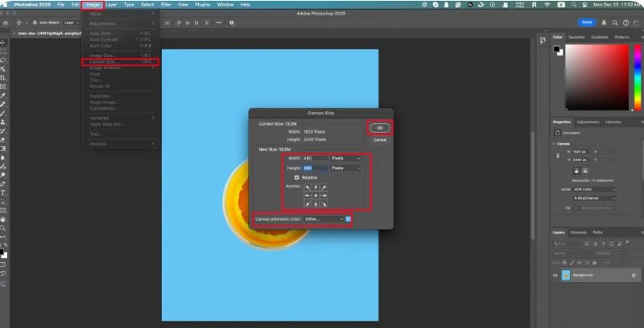Open the Width units Pixels dropdown

(345, 158)
